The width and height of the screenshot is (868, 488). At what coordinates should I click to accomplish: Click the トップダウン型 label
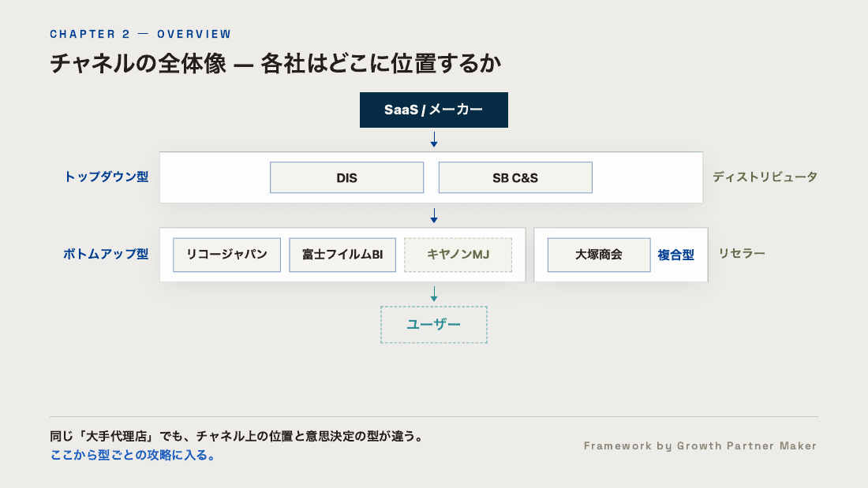pos(107,177)
